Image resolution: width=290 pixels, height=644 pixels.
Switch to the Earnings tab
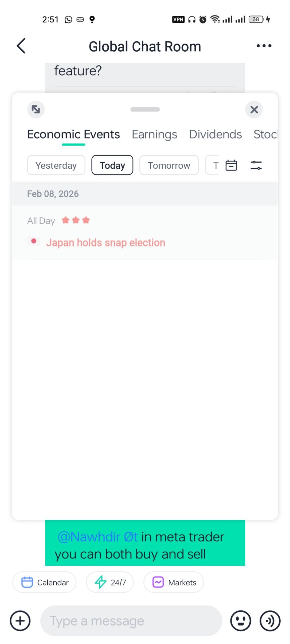(x=154, y=135)
